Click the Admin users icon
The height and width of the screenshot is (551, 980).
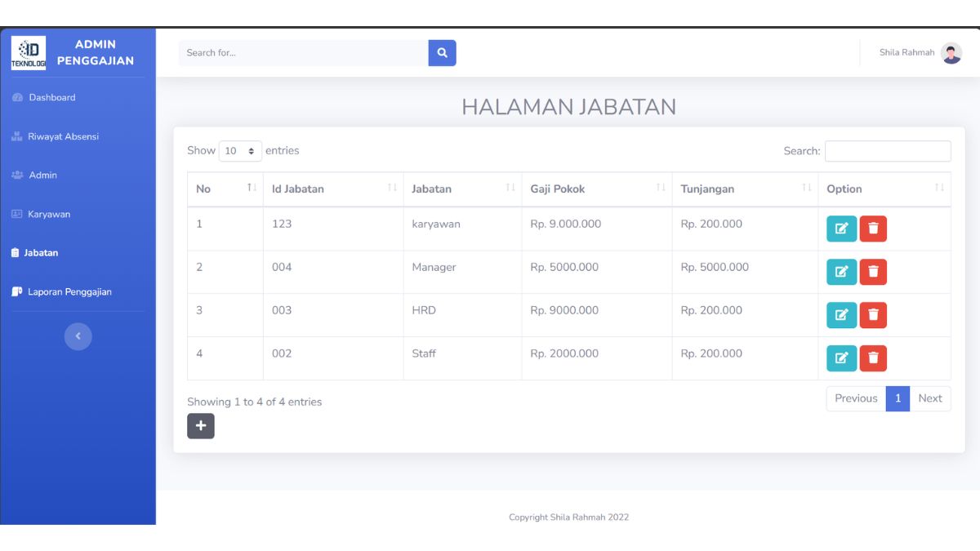click(18, 176)
